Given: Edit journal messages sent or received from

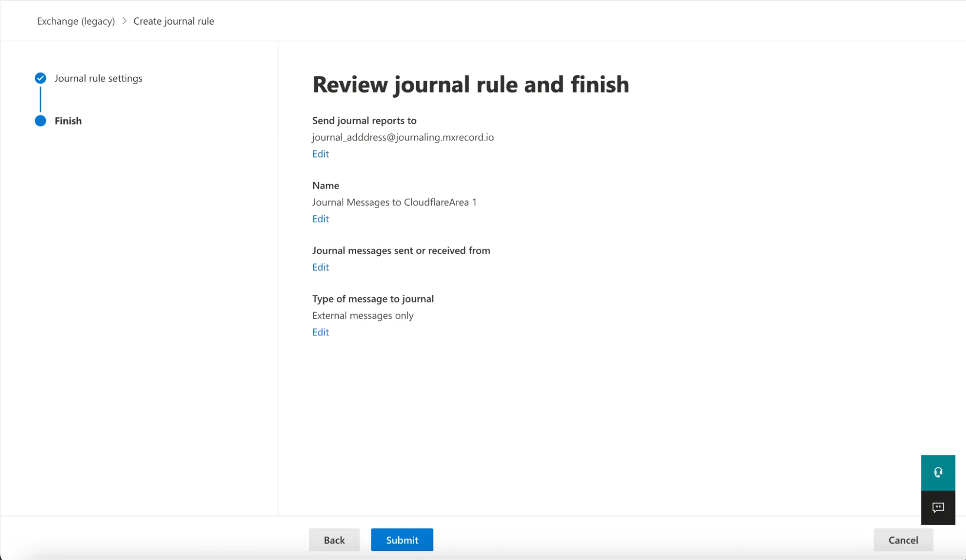Looking at the screenshot, I should click(x=320, y=267).
